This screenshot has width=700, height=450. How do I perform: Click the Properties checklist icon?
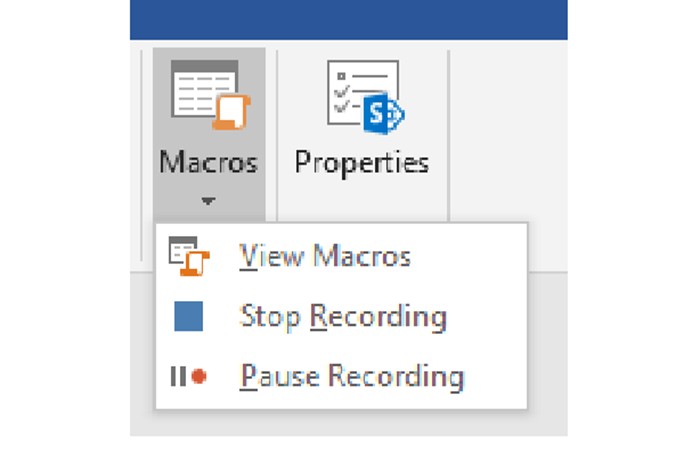coord(360,97)
